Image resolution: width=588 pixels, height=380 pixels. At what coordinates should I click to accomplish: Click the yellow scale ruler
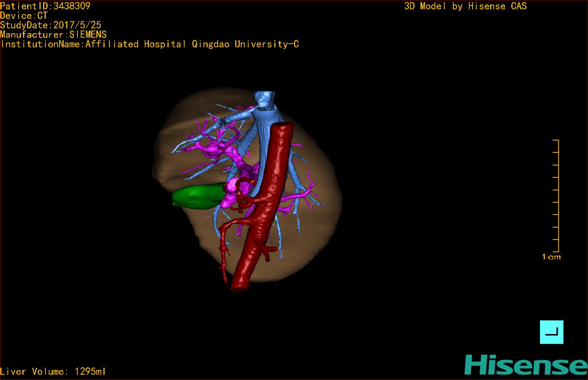[556, 196]
